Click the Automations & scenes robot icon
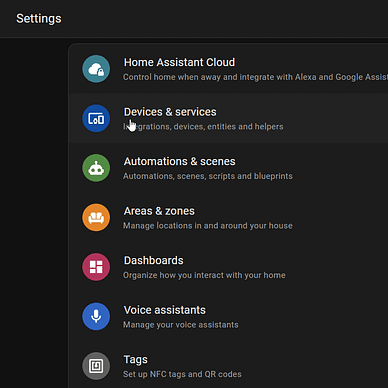Viewport: 388px width, 388px height. point(96,168)
